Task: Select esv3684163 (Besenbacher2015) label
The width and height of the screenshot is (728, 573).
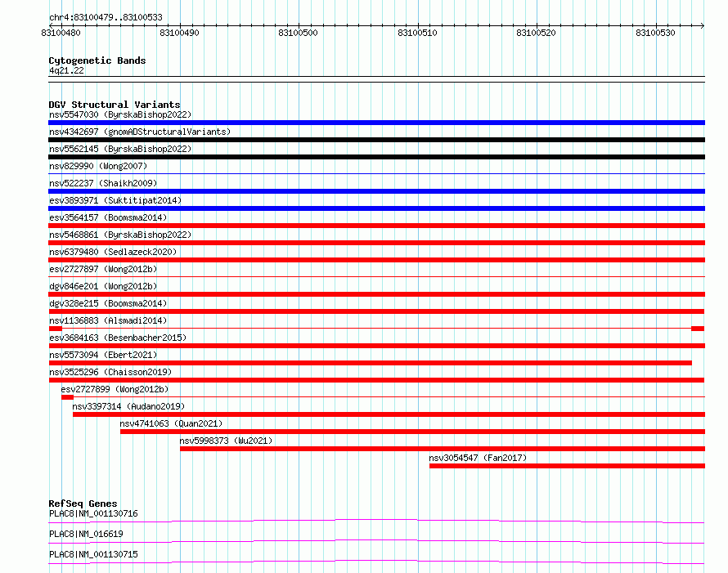Action: 118,338
